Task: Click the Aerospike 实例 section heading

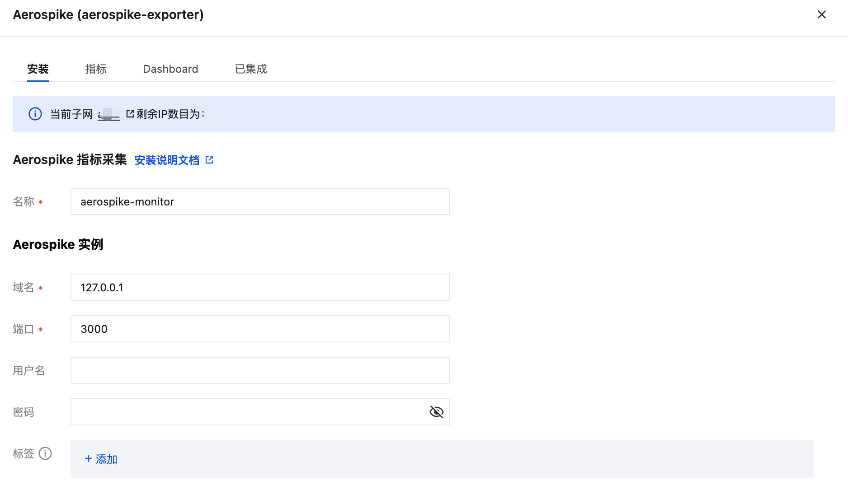Action: pyautogui.click(x=58, y=244)
